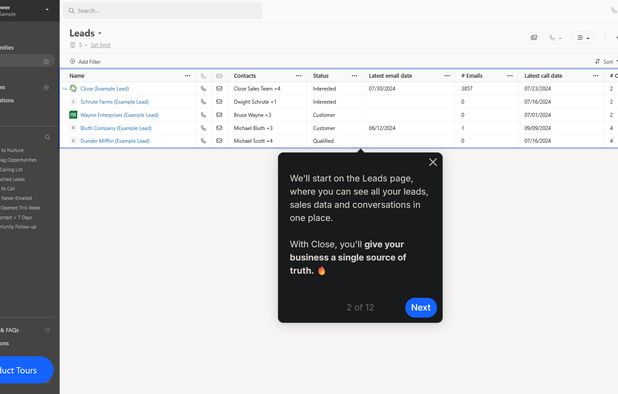Open Name column options menu

pyautogui.click(x=188, y=76)
